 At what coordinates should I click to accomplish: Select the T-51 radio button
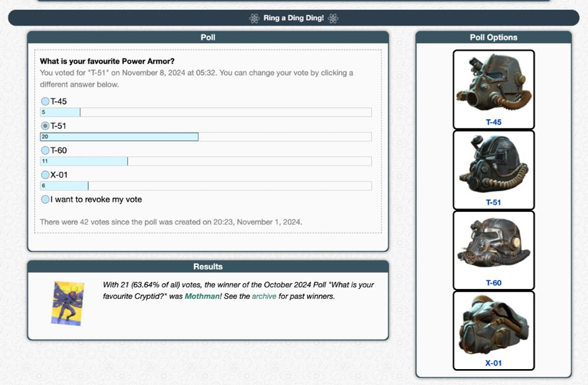(45, 126)
